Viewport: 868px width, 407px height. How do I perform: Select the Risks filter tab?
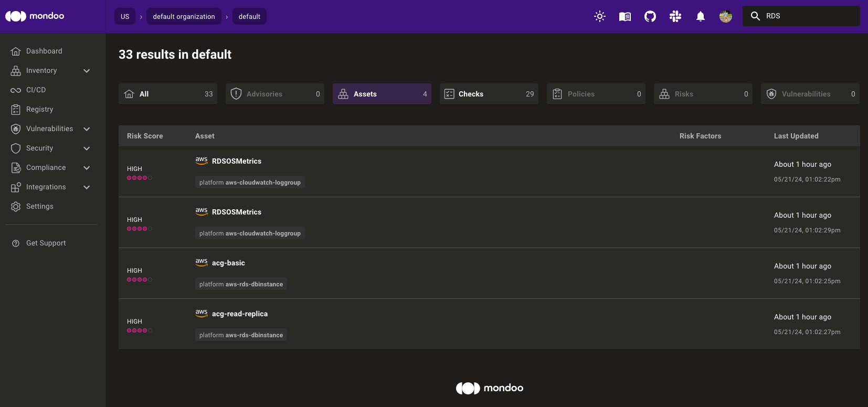pos(703,94)
